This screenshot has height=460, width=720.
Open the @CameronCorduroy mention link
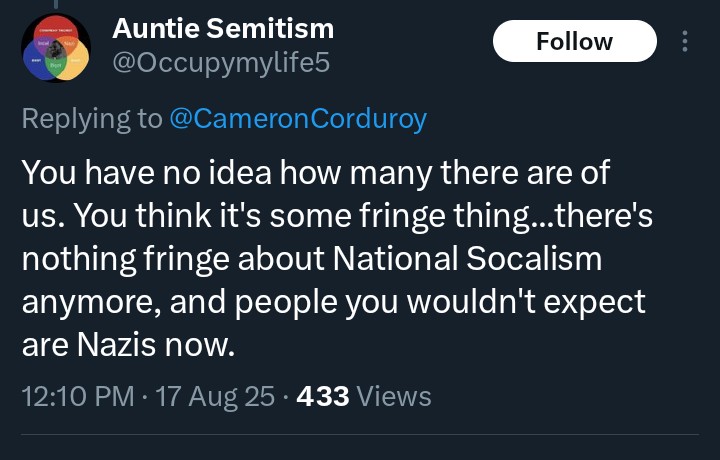click(x=298, y=118)
